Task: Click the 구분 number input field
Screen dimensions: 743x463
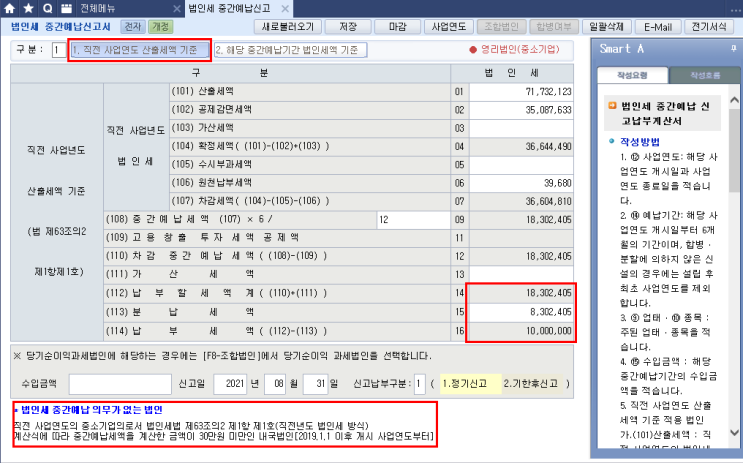Action: 59,50
